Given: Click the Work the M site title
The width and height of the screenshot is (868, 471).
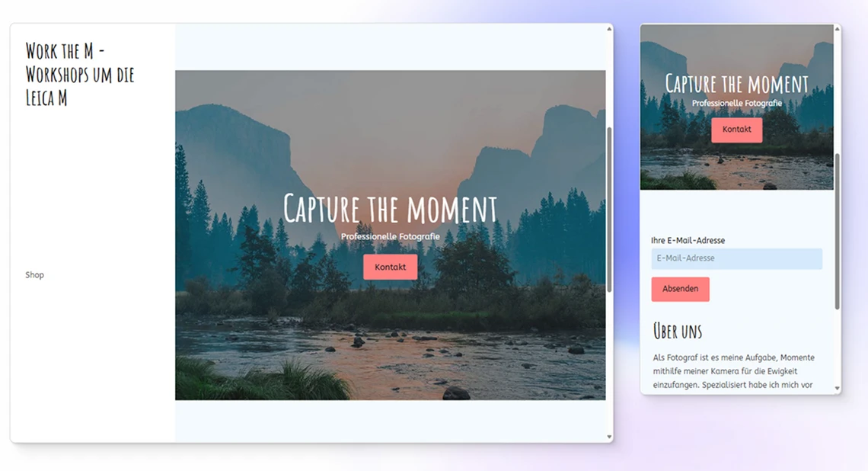Looking at the screenshot, I should 80,74.
